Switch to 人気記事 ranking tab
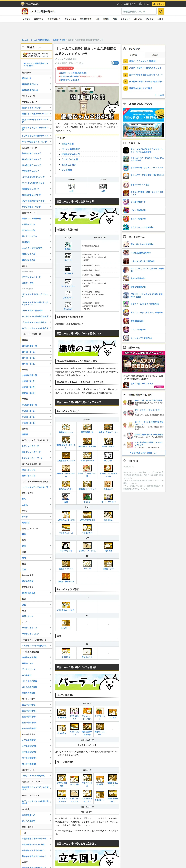 pos(133,55)
